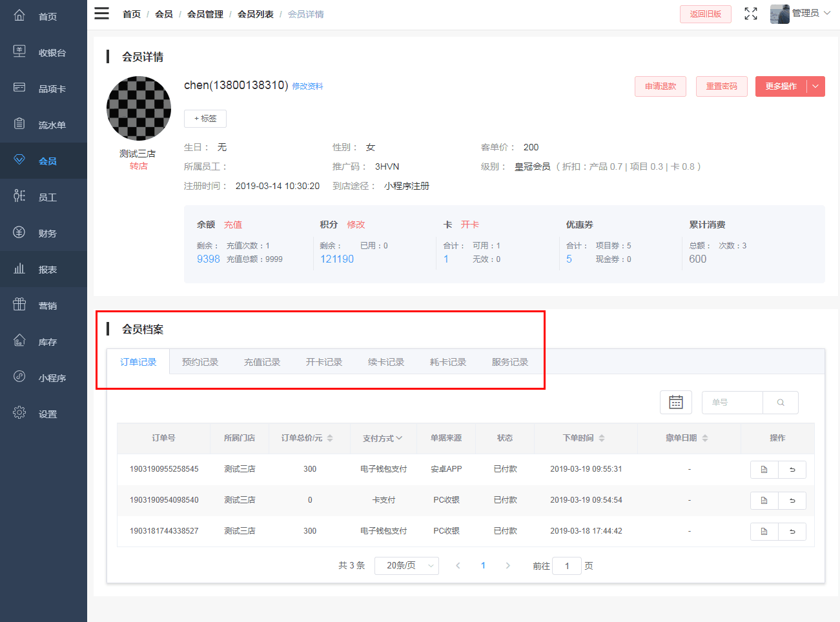Click the member avatar image

point(139,108)
